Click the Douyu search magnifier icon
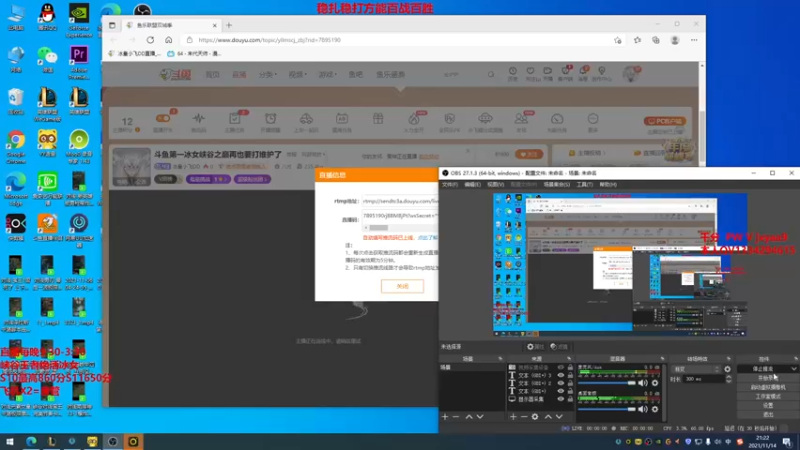 tap(491, 74)
